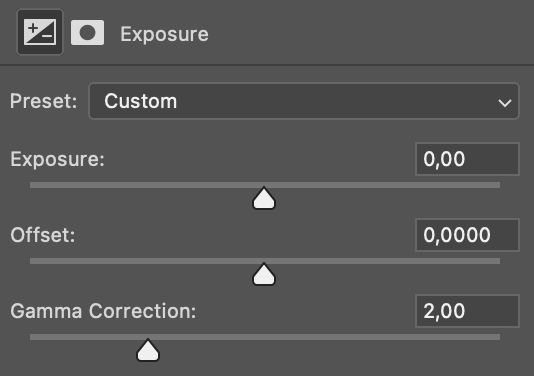Viewport: 534px width, 376px height.
Task: Click the Exposure adjustment plus-minus icon
Action: pos(40,32)
